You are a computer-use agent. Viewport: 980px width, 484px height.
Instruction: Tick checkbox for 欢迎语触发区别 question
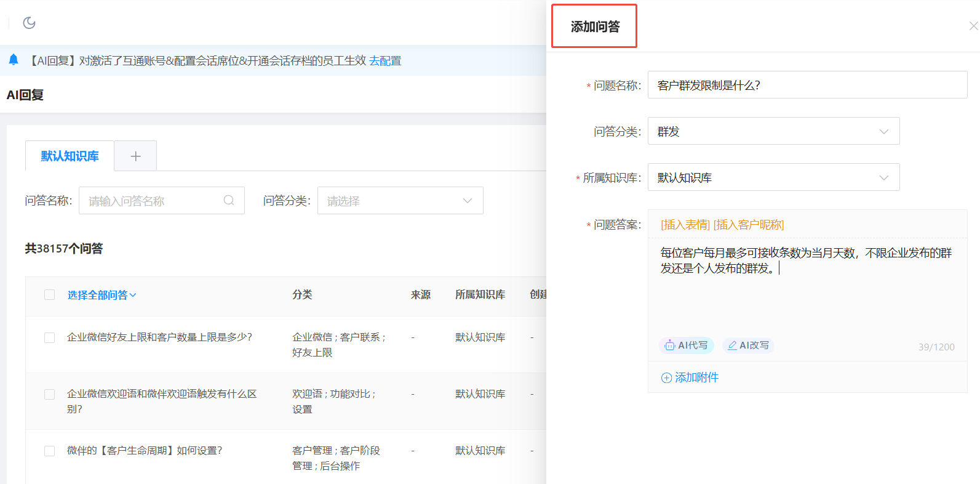(x=50, y=394)
